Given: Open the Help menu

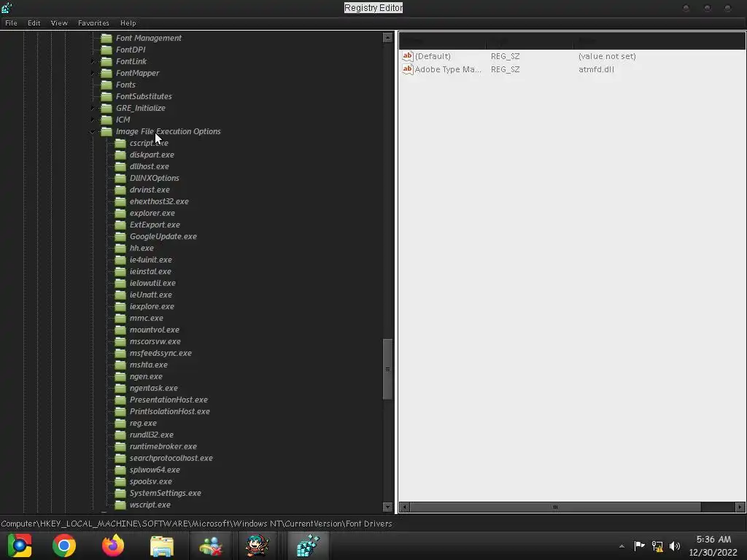Looking at the screenshot, I should tap(128, 23).
